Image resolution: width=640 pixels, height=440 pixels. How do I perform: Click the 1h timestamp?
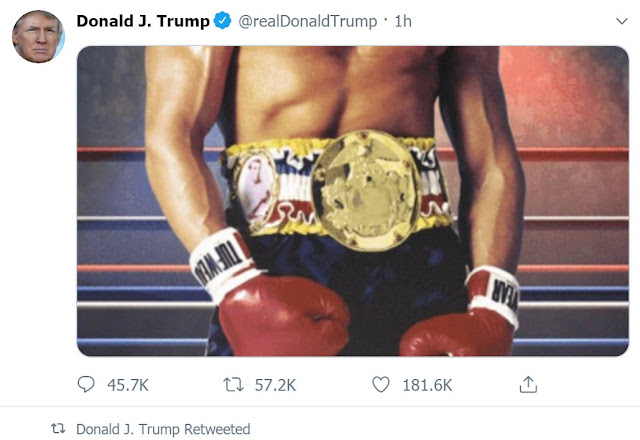(x=403, y=21)
